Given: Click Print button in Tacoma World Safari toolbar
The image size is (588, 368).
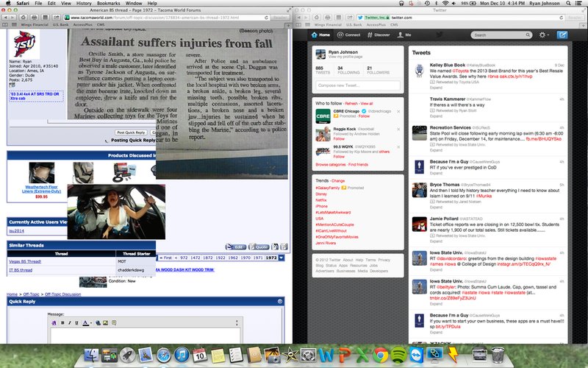Looking at the screenshot, I should pos(34,17).
